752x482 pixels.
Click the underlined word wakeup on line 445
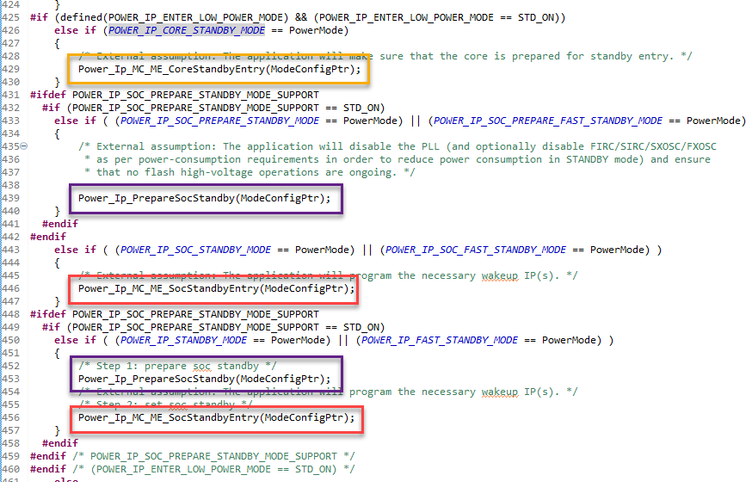tap(500, 276)
